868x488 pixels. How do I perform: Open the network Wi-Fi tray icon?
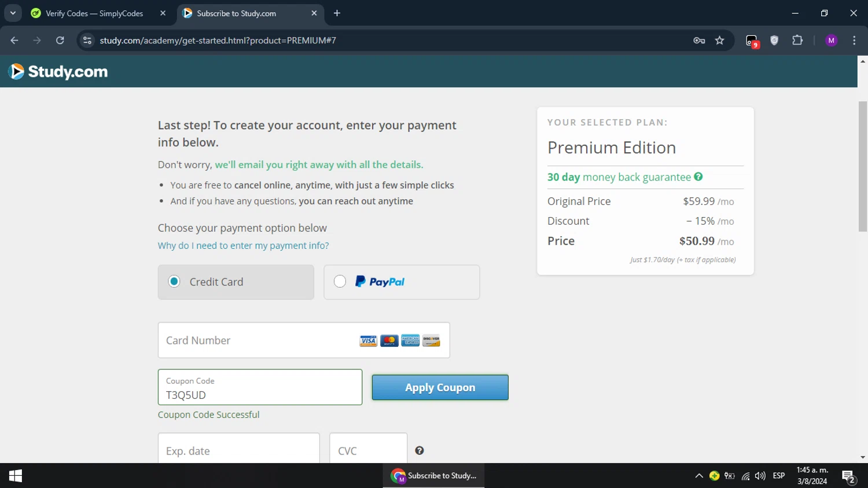pos(745,476)
